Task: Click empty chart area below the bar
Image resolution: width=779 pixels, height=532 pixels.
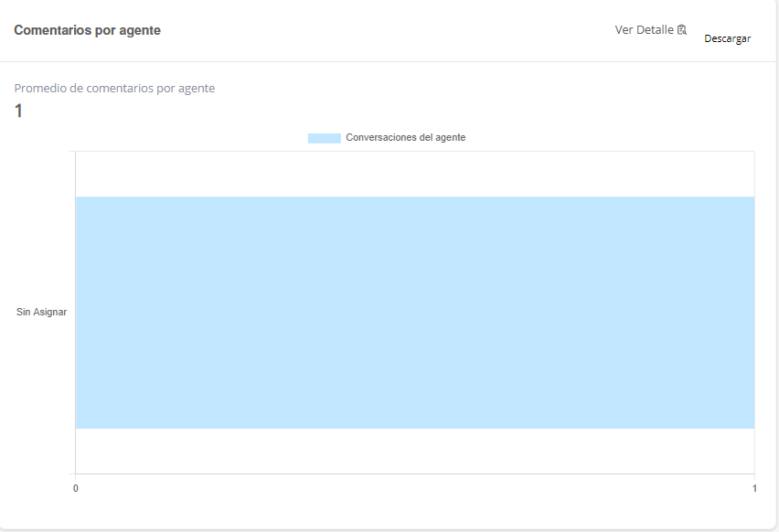Action: coord(414,452)
